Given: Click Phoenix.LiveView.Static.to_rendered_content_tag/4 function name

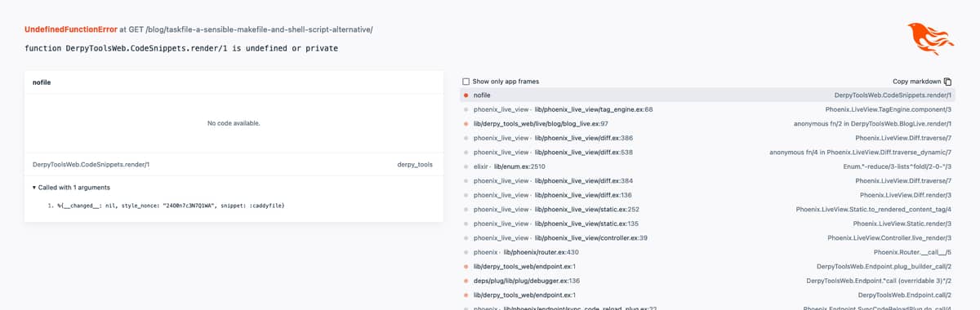Looking at the screenshot, I should 875,209.
